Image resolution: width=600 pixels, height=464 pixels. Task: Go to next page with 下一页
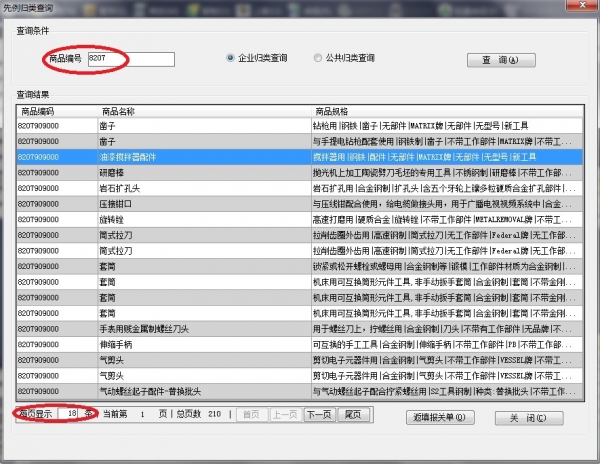click(318, 413)
